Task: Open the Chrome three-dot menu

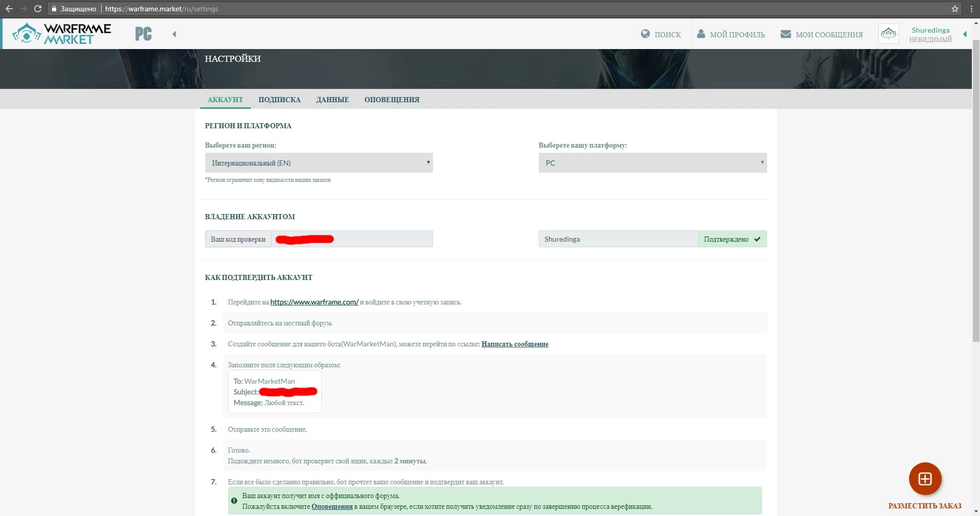Action: point(971,9)
